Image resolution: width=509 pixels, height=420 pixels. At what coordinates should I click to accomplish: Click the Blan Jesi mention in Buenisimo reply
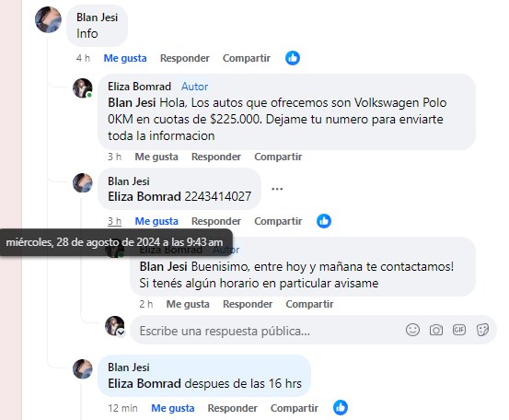tap(163, 267)
